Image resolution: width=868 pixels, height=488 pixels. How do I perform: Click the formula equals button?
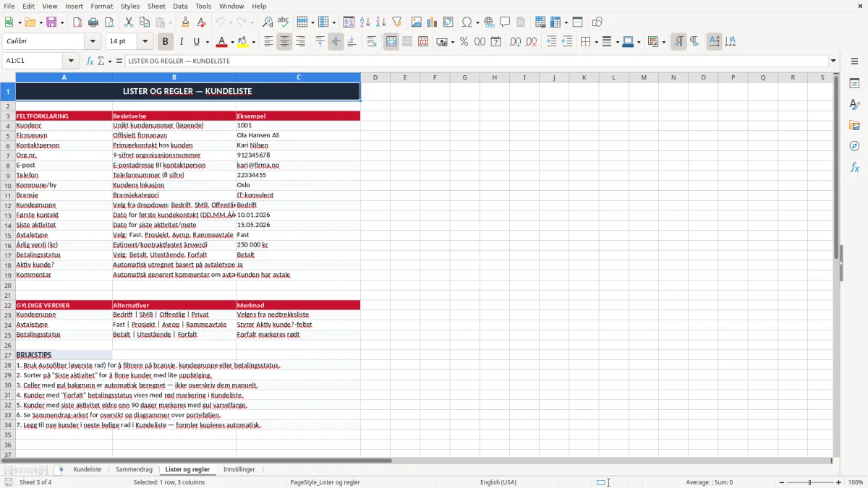pos(119,61)
